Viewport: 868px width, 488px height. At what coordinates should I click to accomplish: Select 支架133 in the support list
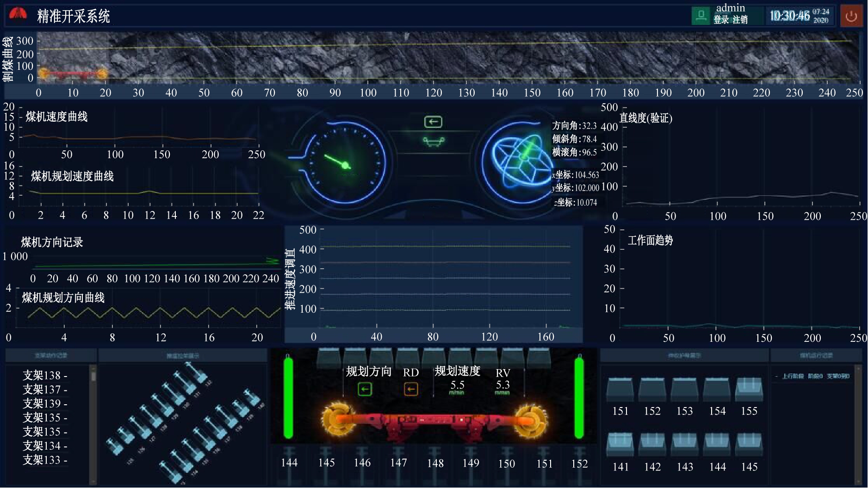45,460
